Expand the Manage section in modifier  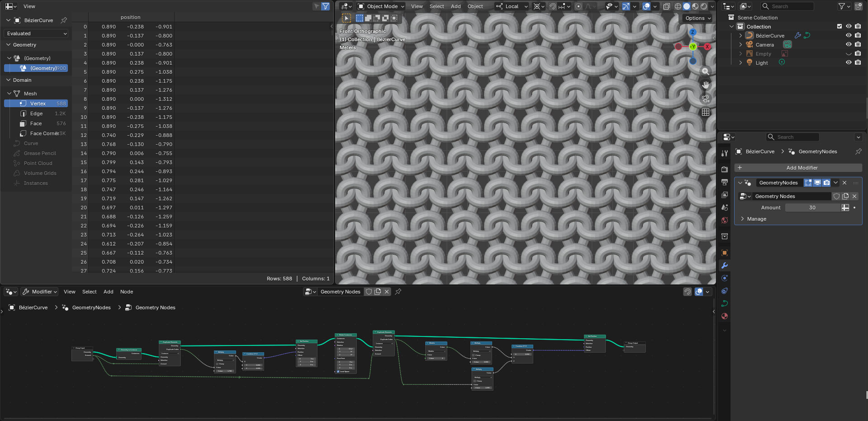[756, 219]
